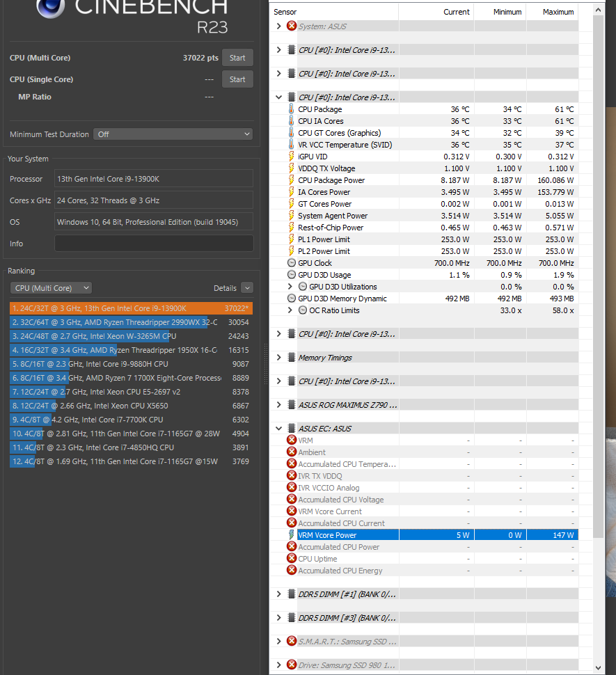This screenshot has width=616, height=675.
Task: Expand the Drive: Samsung SSD 980 group
Action: click(278, 665)
